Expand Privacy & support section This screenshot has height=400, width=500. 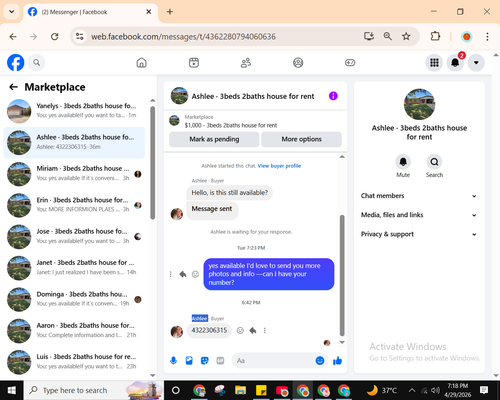[419, 234]
